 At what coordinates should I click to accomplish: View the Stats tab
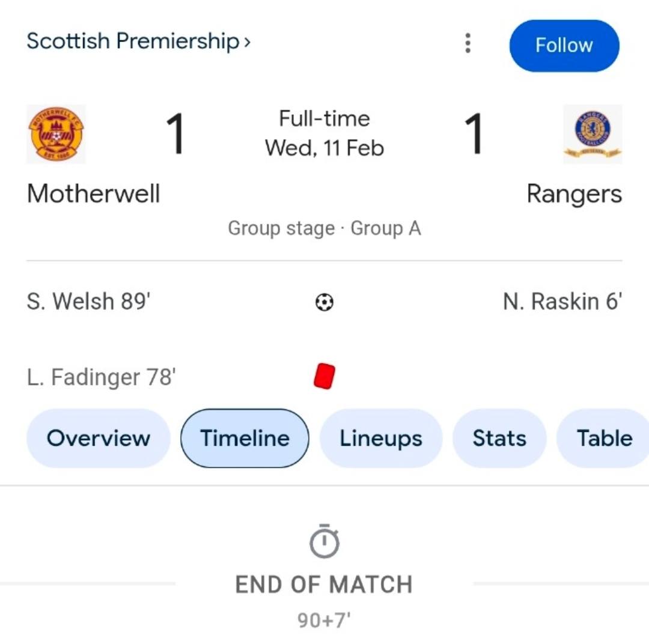pyautogui.click(x=499, y=439)
